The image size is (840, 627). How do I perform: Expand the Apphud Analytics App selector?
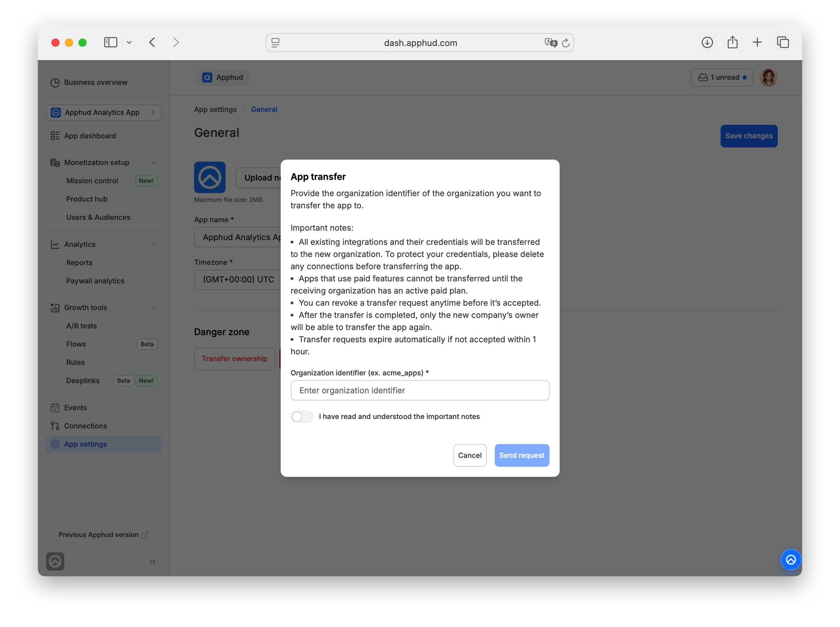click(103, 112)
